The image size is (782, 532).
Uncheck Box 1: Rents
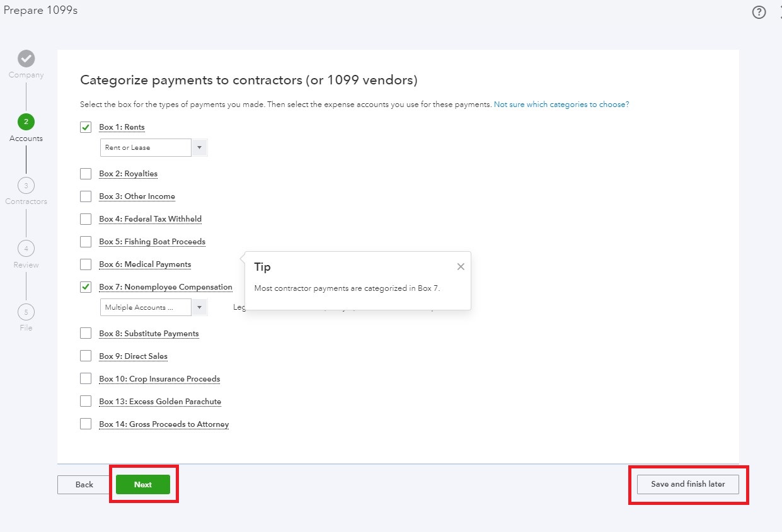coord(86,127)
